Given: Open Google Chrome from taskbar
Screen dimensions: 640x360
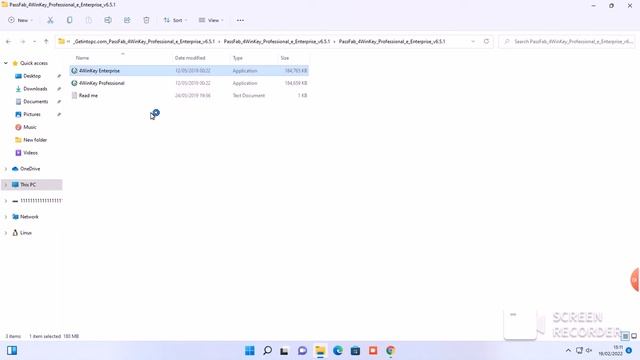Looking at the screenshot, I should click(x=390, y=351).
